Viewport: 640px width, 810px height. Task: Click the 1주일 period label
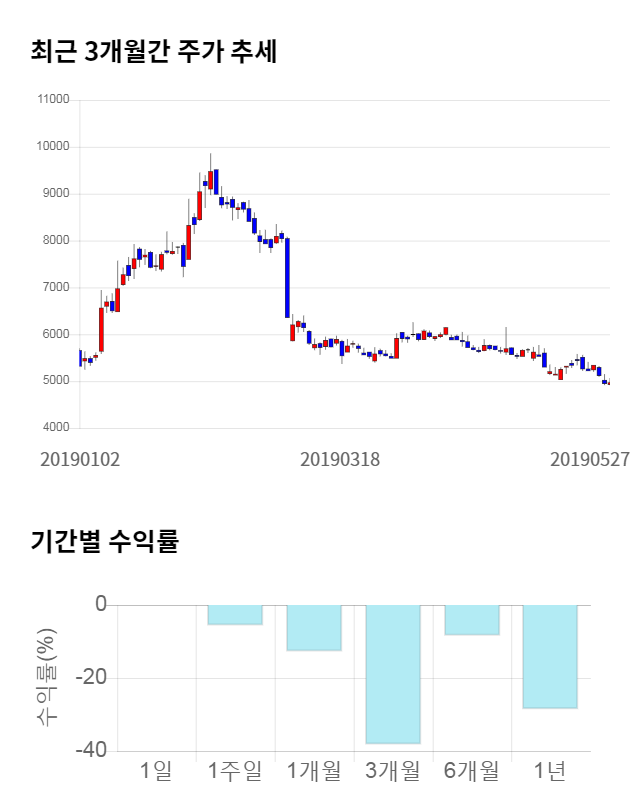click(235, 770)
